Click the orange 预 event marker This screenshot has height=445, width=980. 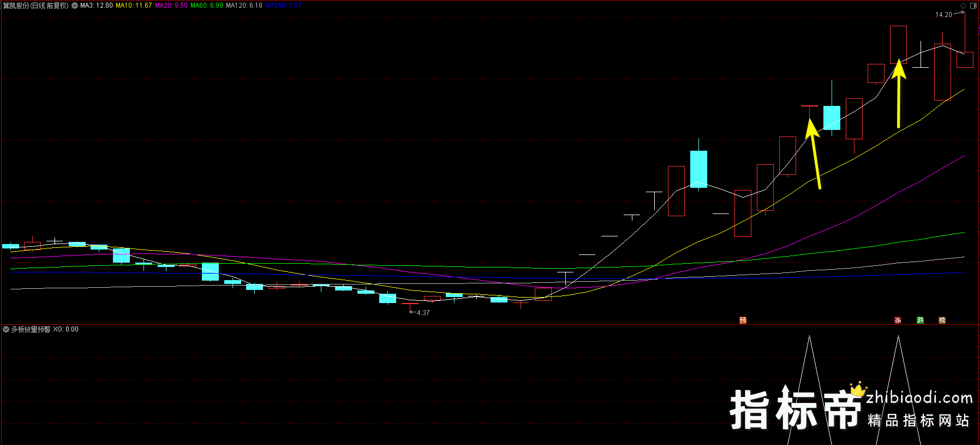click(x=743, y=320)
